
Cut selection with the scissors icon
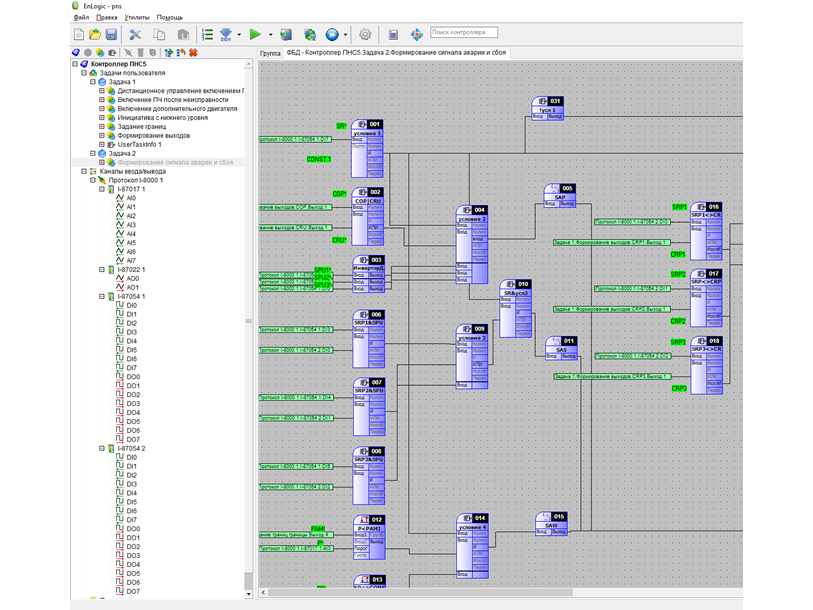point(135,35)
